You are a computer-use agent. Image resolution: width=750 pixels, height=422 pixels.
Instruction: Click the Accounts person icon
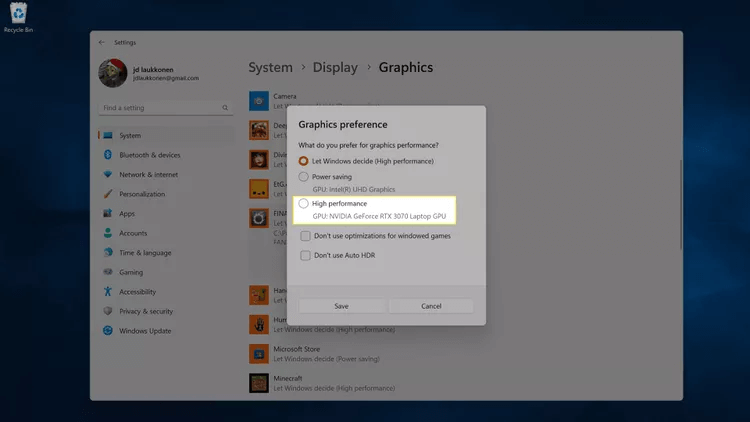[108, 233]
